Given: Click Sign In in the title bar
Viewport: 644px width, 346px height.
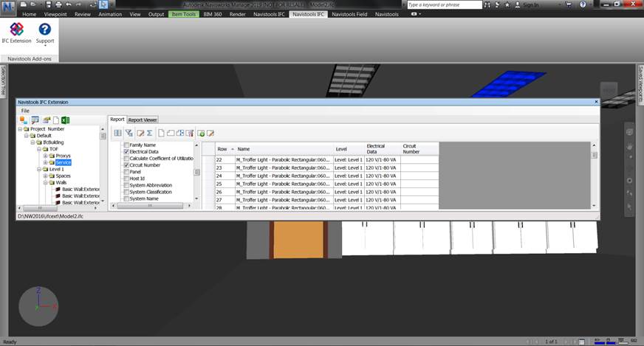Looking at the screenshot, I should 530,5.
